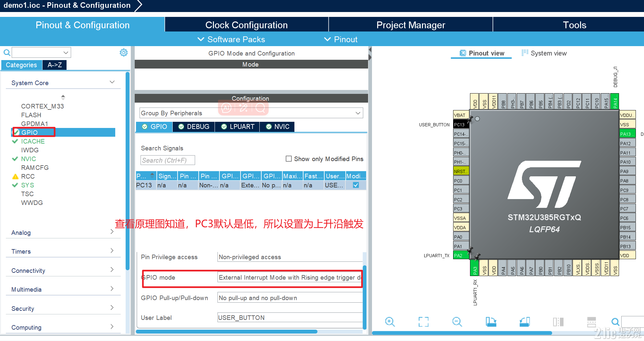Image resolution: width=644 pixels, height=341 pixels.
Task: Switch to Project Manager tab
Action: [x=411, y=25]
